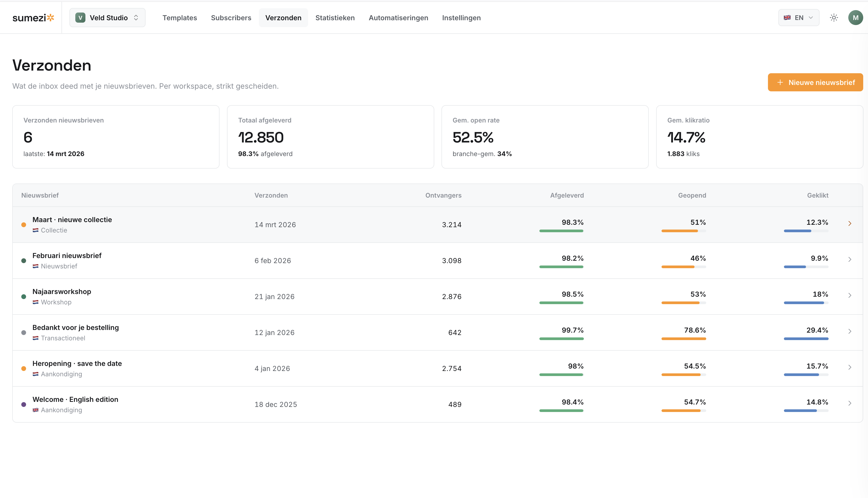Click purple status dot for Welcome English edition

click(24, 404)
